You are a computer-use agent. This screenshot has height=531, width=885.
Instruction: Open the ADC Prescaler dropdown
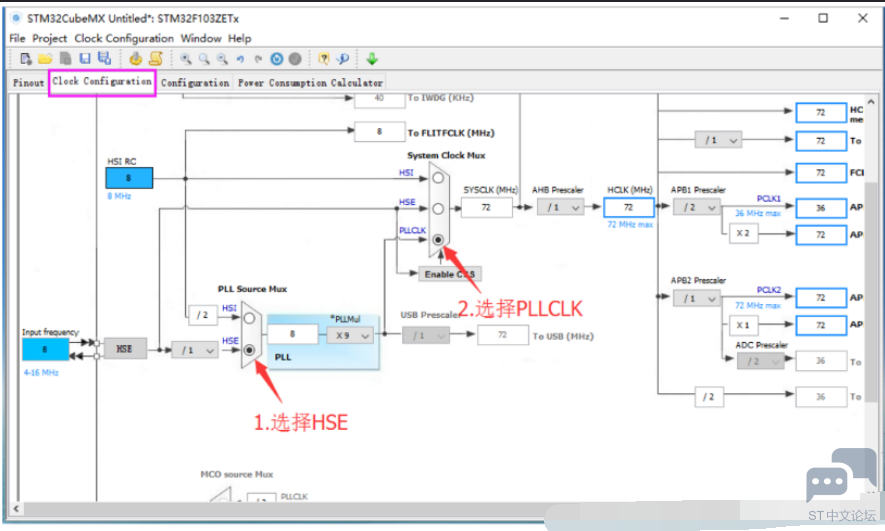point(760,361)
